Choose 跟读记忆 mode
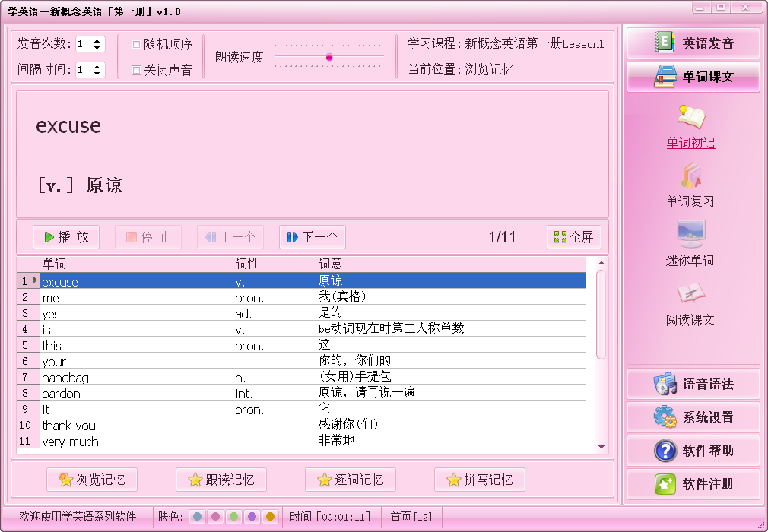 click(221, 480)
